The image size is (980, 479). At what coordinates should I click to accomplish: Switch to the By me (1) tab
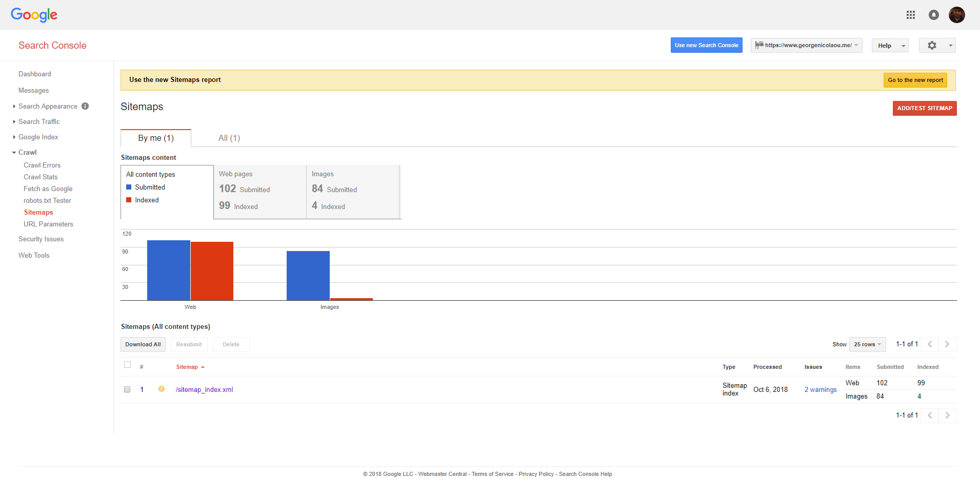tap(156, 138)
